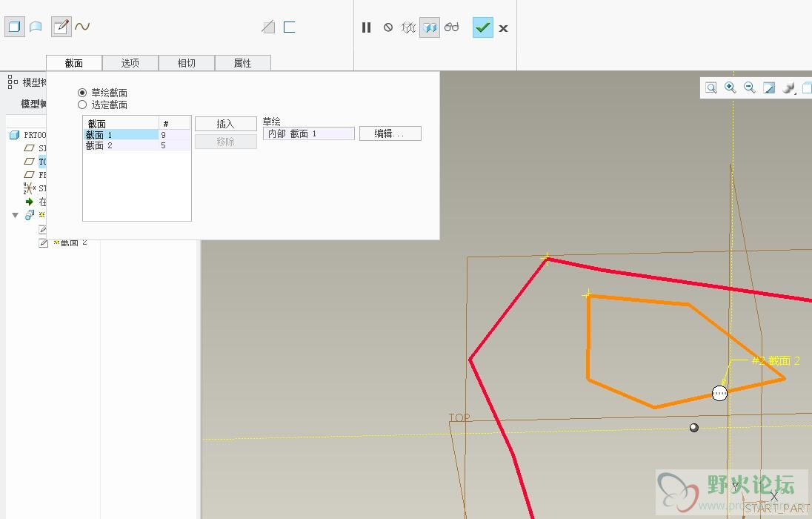Cancel the feature with X icon
The width and height of the screenshot is (812, 519).
pos(503,28)
